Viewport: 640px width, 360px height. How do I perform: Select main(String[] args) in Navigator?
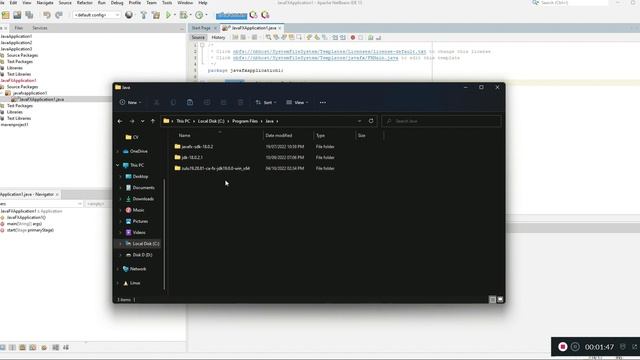point(24,224)
